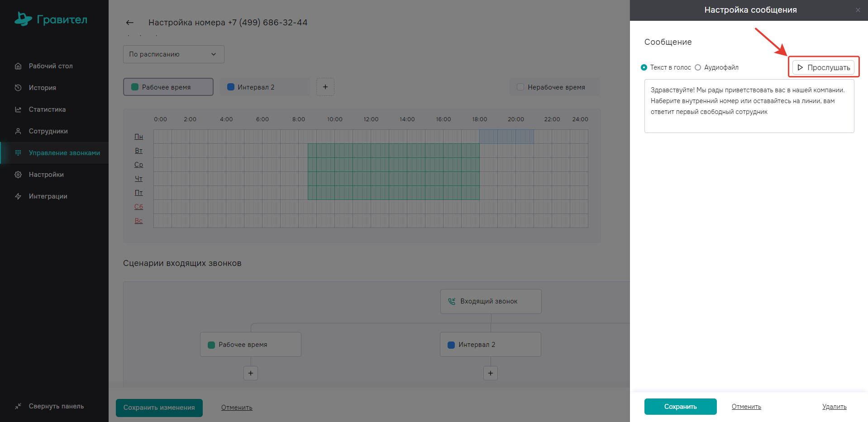Open the По расписанию dropdown
This screenshot has width=868, height=422.
pyautogui.click(x=173, y=54)
